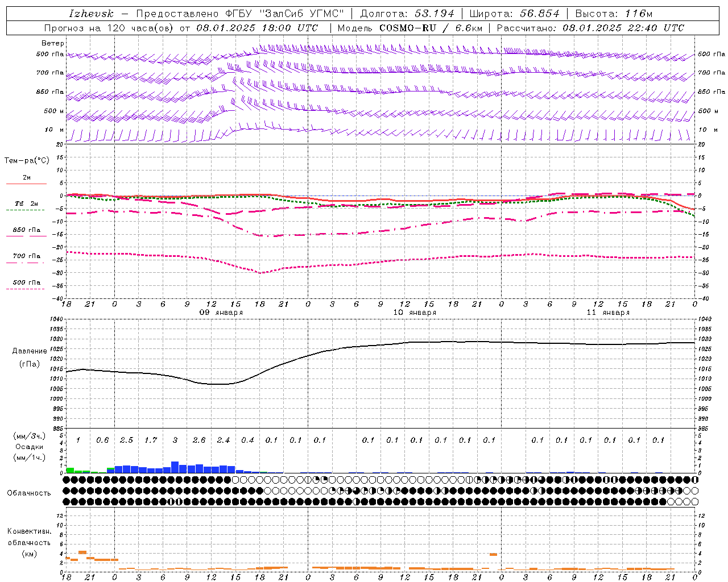Click the 'Высота: 116м' elevation label
Image resolution: width=728 pixels, height=582 pixels.
pos(614,14)
